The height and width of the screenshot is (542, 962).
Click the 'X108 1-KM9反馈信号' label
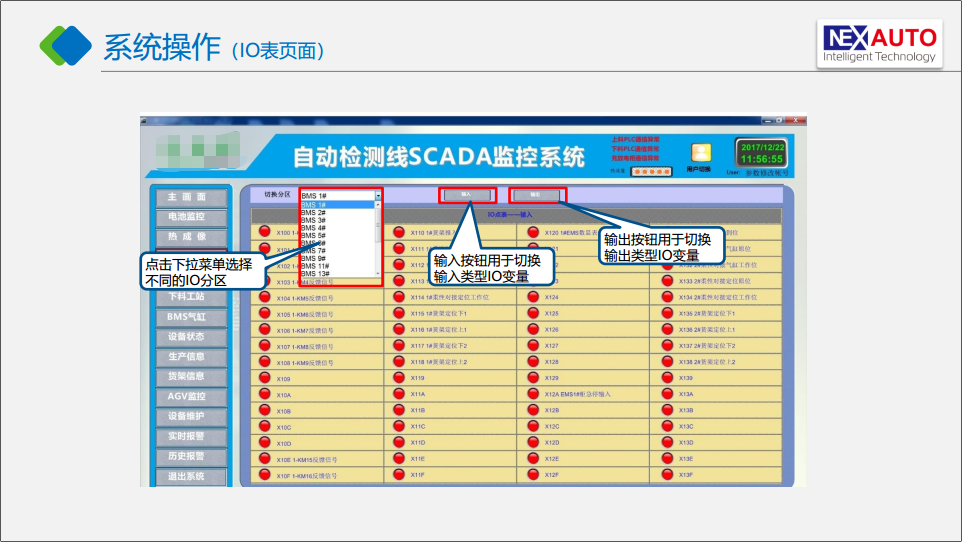click(x=305, y=363)
